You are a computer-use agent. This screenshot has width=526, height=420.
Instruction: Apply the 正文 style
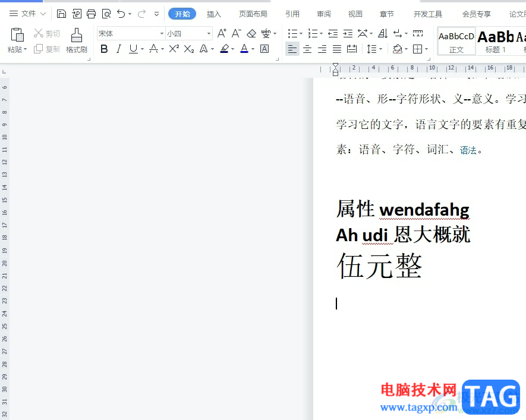456,41
